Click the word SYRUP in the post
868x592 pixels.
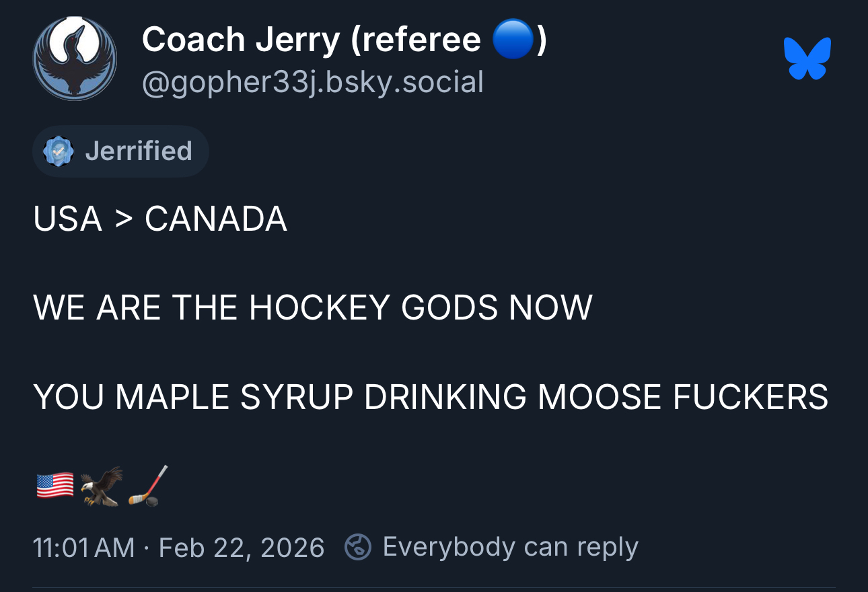[x=297, y=396]
